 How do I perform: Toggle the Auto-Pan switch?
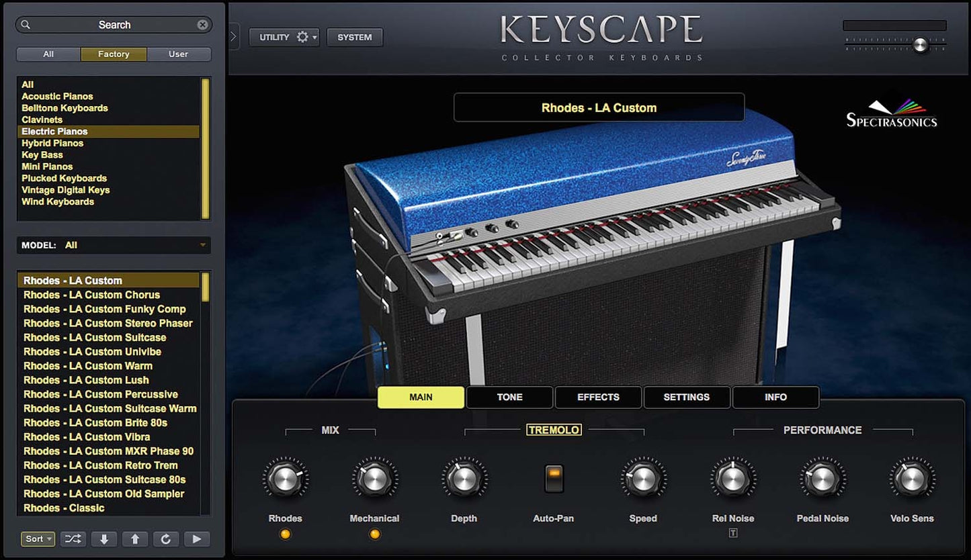(554, 479)
